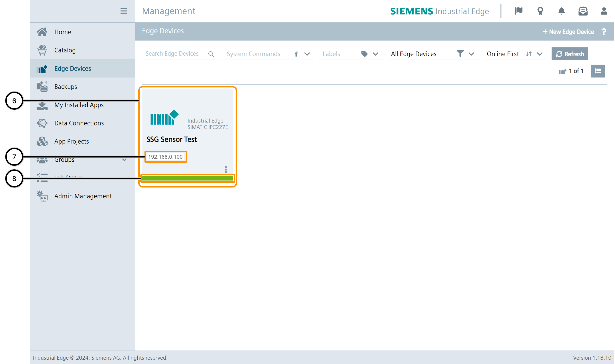Open the All Edge Devices filter dropdown
The height and width of the screenshot is (364, 615).
point(471,54)
